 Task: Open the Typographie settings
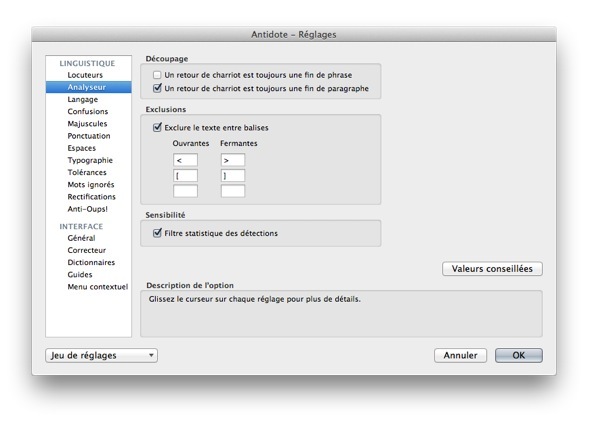90,160
